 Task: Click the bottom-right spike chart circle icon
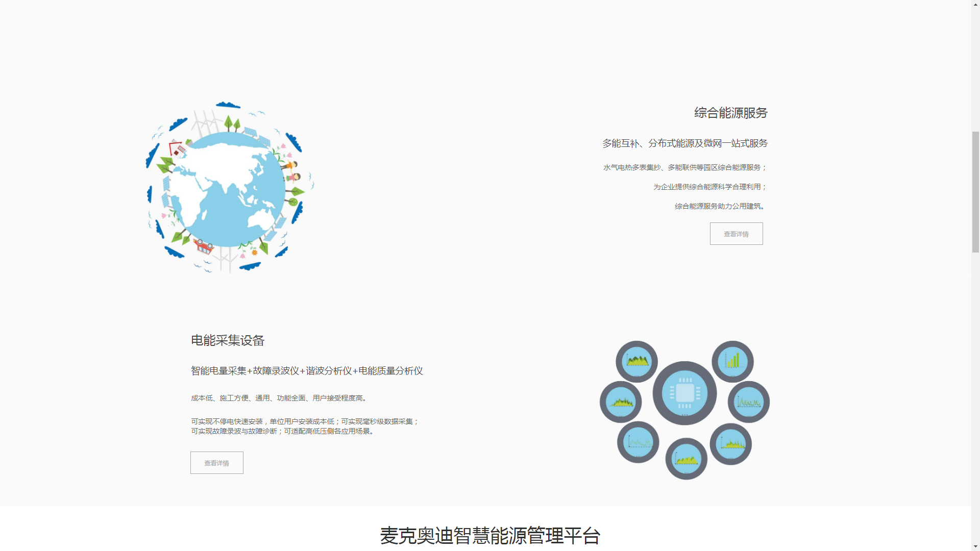coord(730,444)
